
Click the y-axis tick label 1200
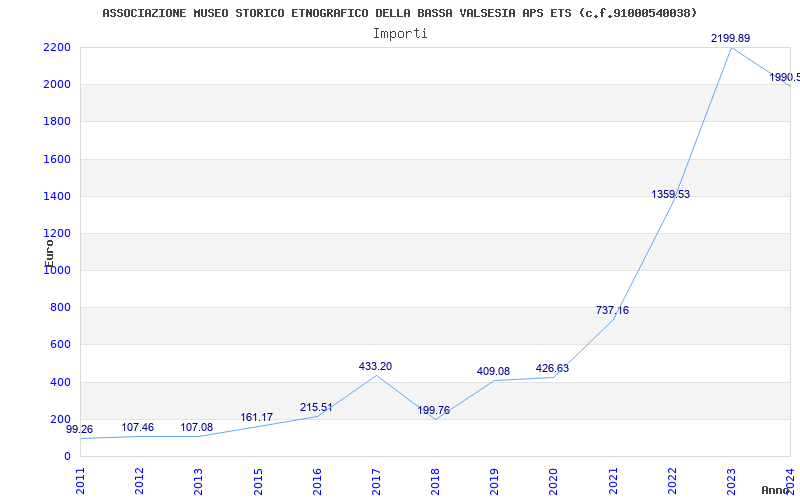tap(57, 234)
